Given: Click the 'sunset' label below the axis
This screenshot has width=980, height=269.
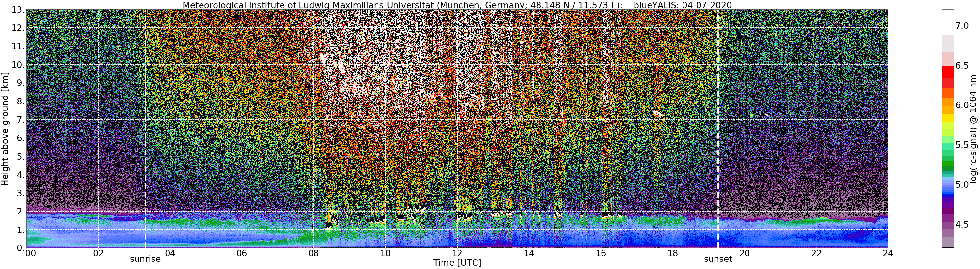Looking at the screenshot, I should click(x=718, y=259).
